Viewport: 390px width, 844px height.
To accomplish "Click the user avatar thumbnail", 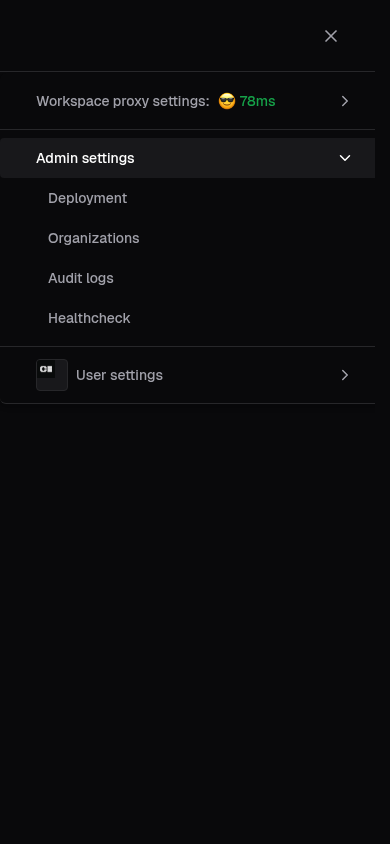I will (52, 375).
